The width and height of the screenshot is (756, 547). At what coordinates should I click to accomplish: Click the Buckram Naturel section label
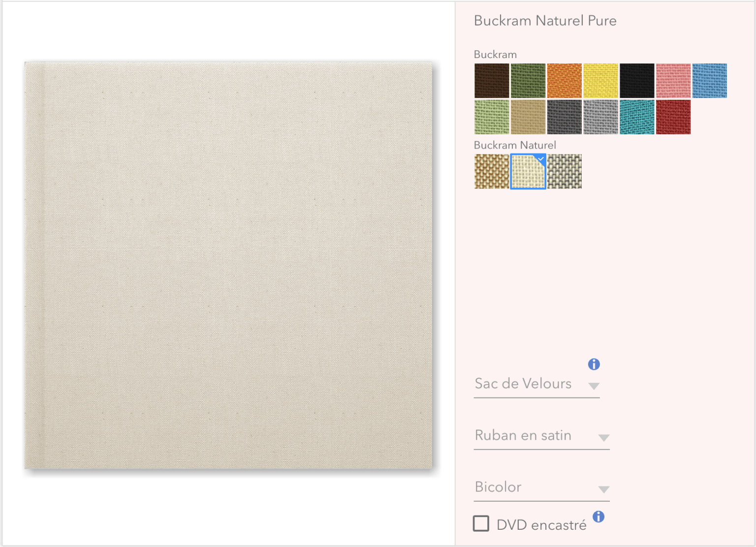tap(515, 145)
